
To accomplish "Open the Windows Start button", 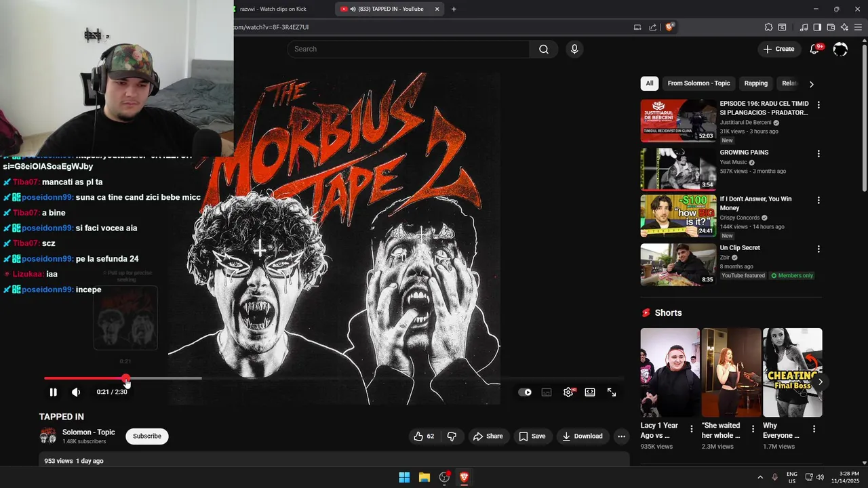I will pos(404,477).
